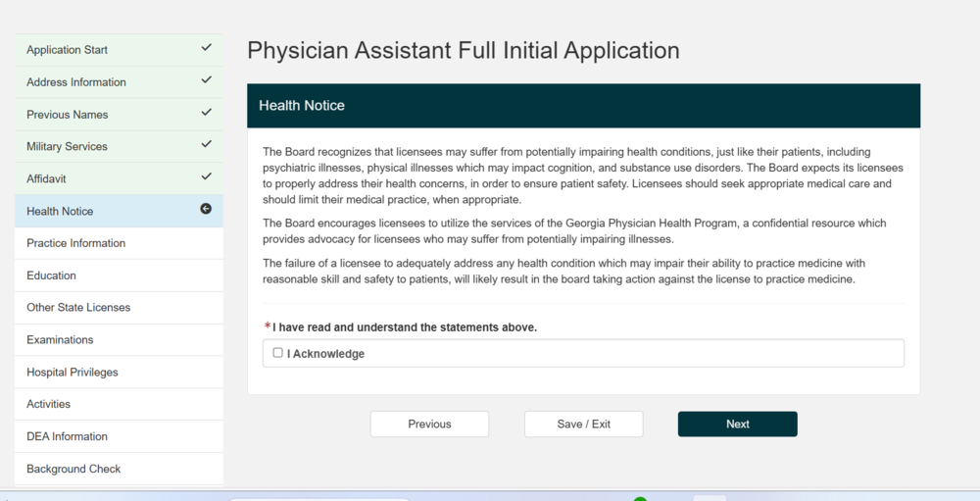
Task: Proceed with the Next button
Action: (738, 425)
